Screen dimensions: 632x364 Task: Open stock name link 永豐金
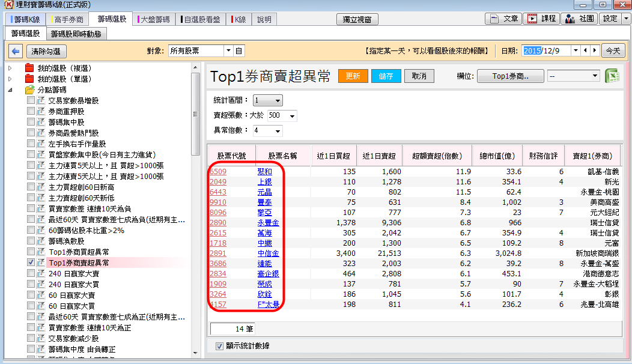[x=268, y=222]
